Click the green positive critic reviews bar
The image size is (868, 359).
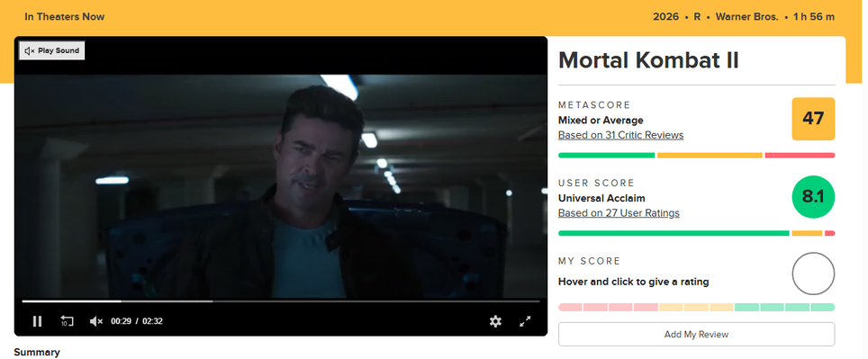click(607, 156)
